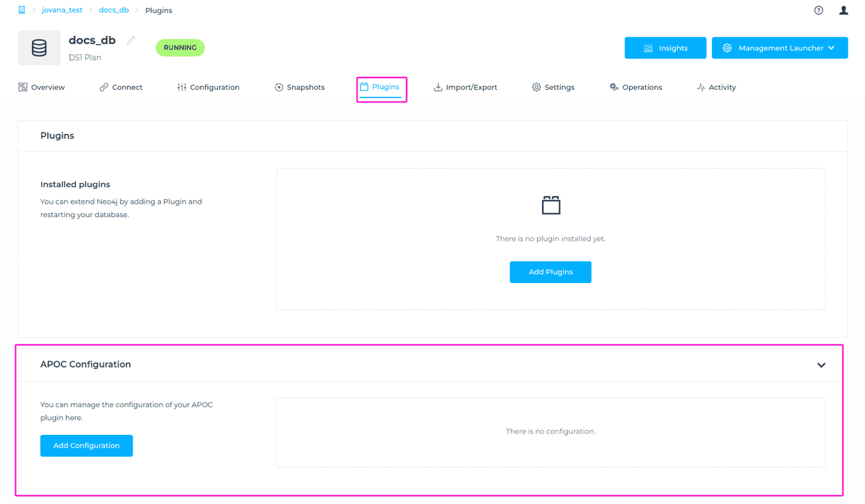This screenshot has height=504, width=865.
Task: Go to the Settings tab
Action: click(553, 87)
